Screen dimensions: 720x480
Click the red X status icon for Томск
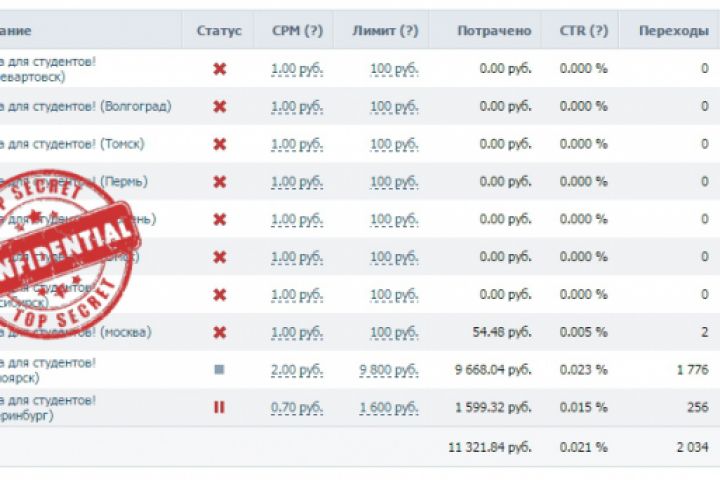pos(219,144)
